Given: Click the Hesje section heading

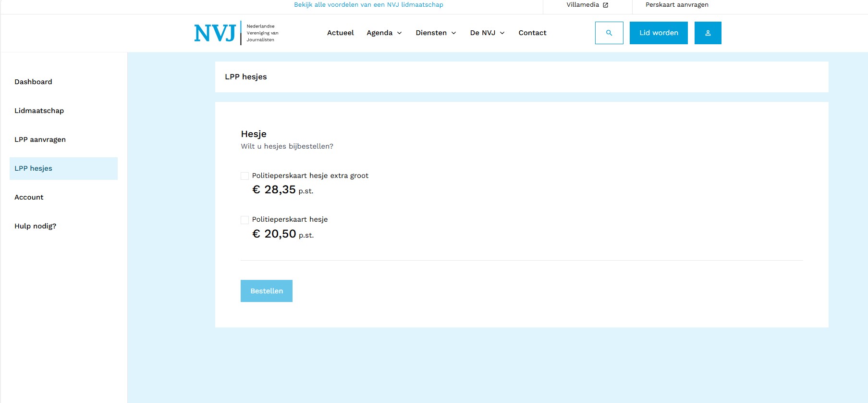Looking at the screenshot, I should pos(254,134).
